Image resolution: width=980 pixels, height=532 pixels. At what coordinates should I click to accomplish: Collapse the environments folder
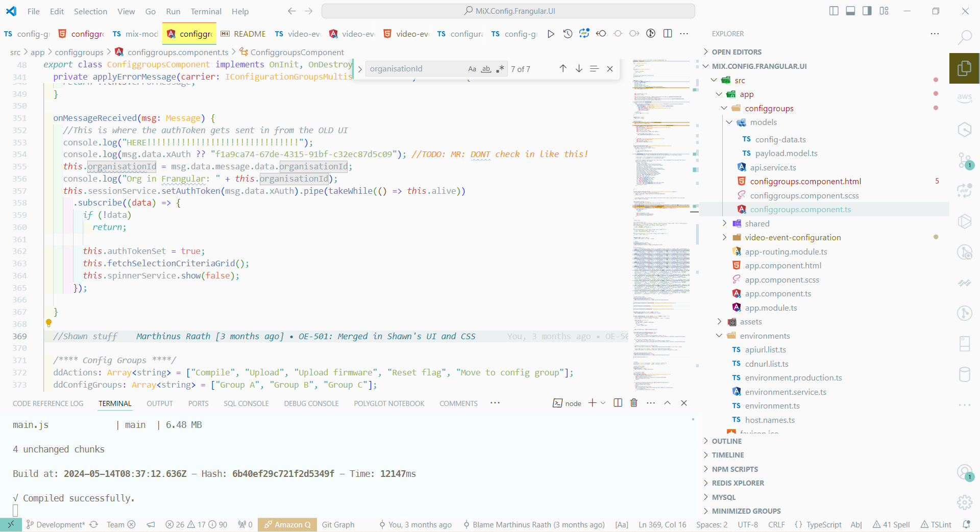(x=719, y=336)
